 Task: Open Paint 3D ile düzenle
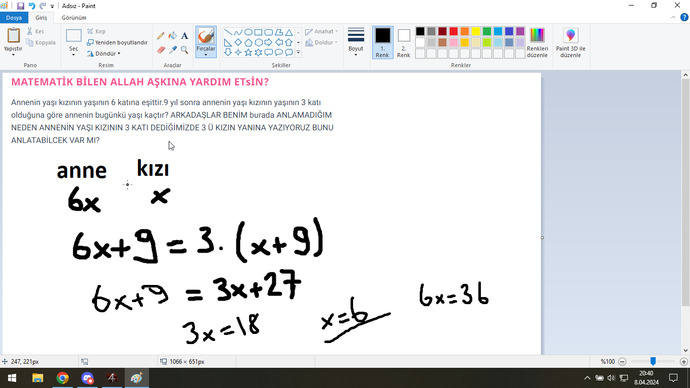[x=570, y=43]
